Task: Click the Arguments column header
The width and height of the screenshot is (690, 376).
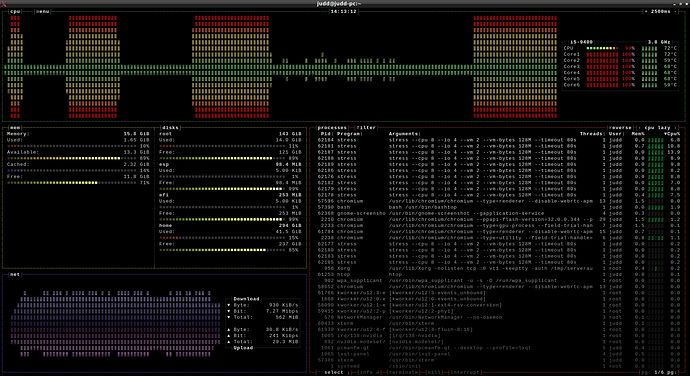Action: pyautogui.click(x=404, y=134)
